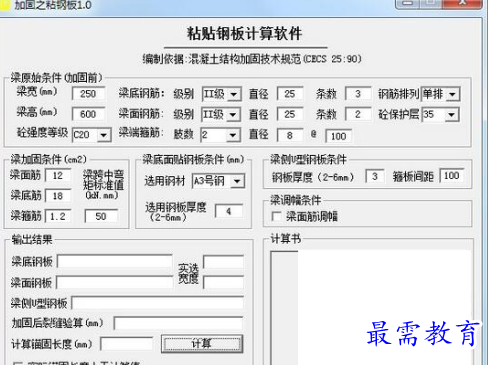Click the 梁底钢板 output field

pyautogui.click(x=115, y=262)
